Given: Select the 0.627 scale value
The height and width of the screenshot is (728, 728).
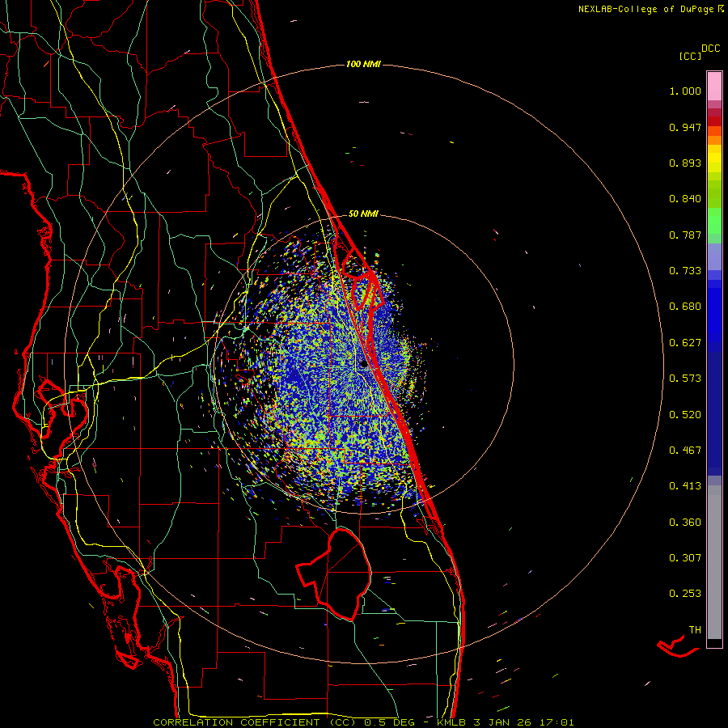Looking at the screenshot, I should point(685,343).
